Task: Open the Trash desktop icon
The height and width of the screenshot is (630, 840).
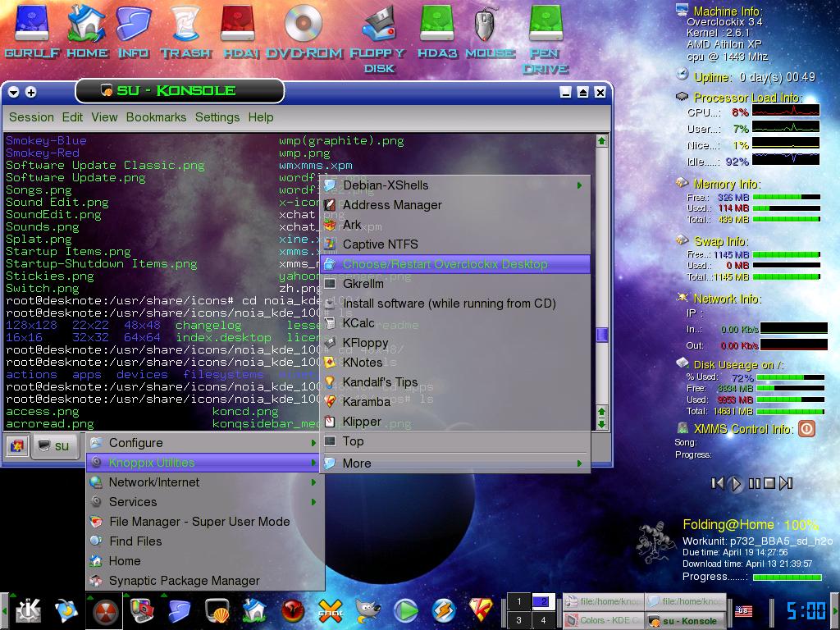Action: tap(187, 25)
